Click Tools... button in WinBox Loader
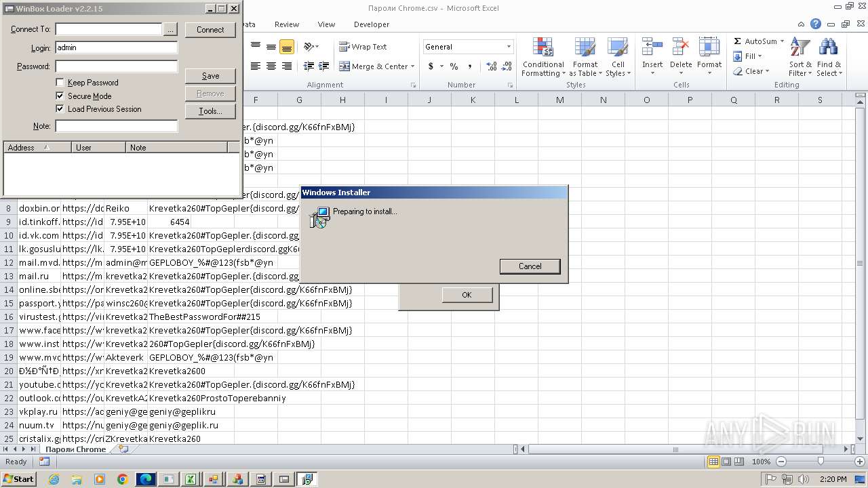This screenshot has width=868, height=488. click(210, 111)
